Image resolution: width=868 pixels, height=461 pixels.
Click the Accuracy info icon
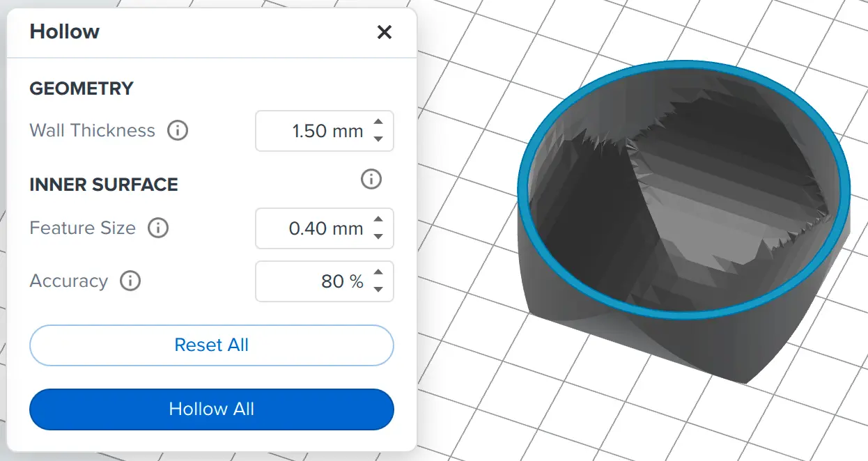(x=130, y=281)
